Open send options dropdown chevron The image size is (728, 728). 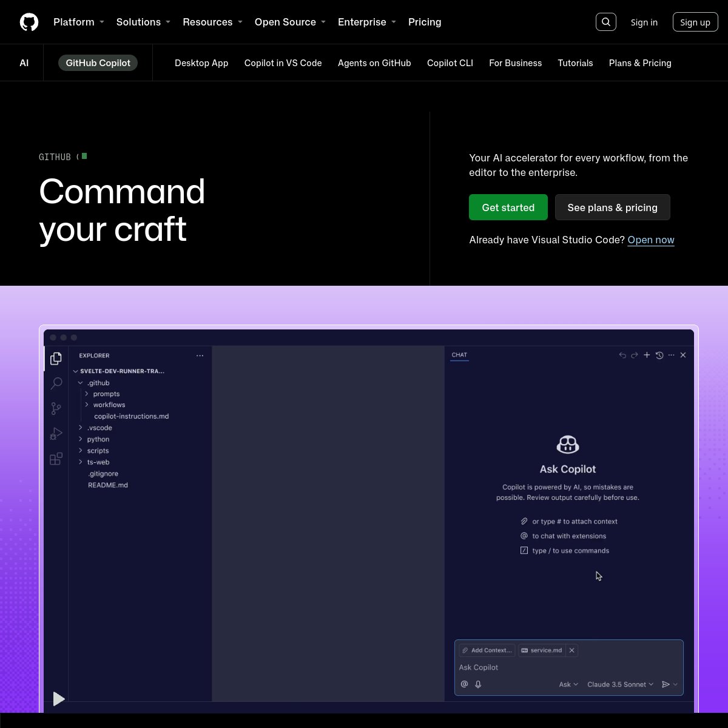(675, 684)
